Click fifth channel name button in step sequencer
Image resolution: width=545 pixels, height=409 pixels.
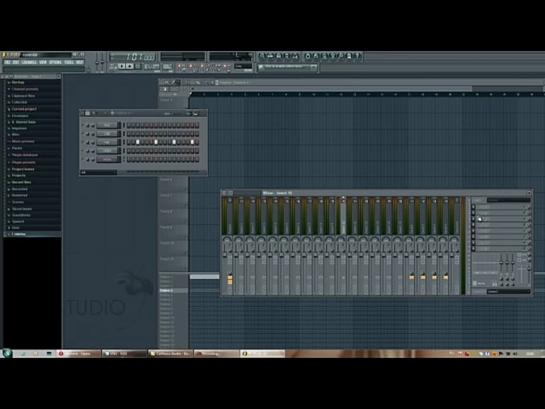click(108, 159)
